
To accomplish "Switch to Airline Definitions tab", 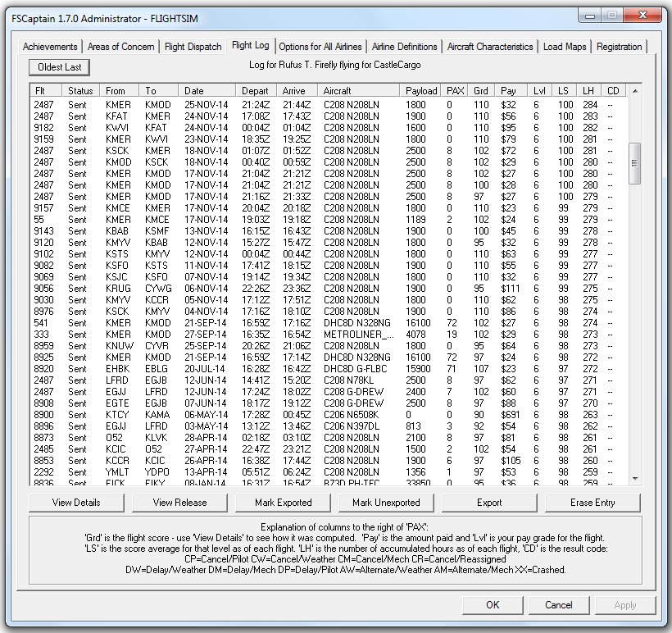I will (x=404, y=46).
